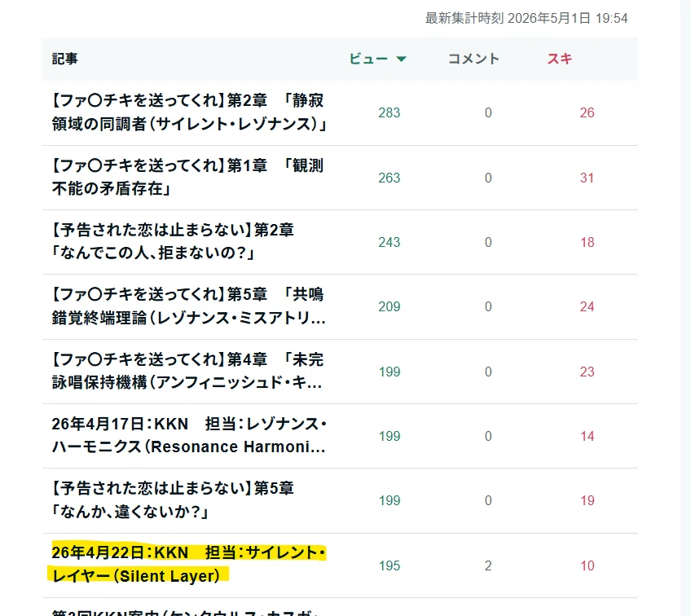Click the ビュー sort arrow icon
This screenshot has height=616, width=691.
(401, 59)
